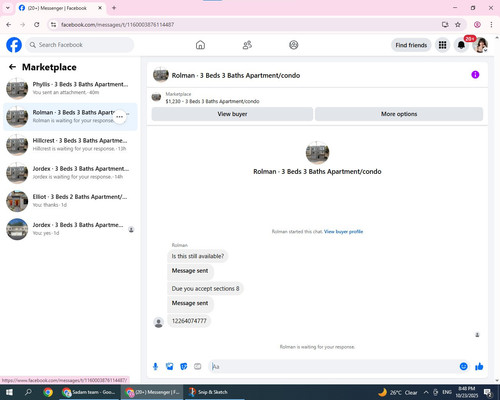Send a thumbs up like
Screen dimensions: 500x400
479,367
